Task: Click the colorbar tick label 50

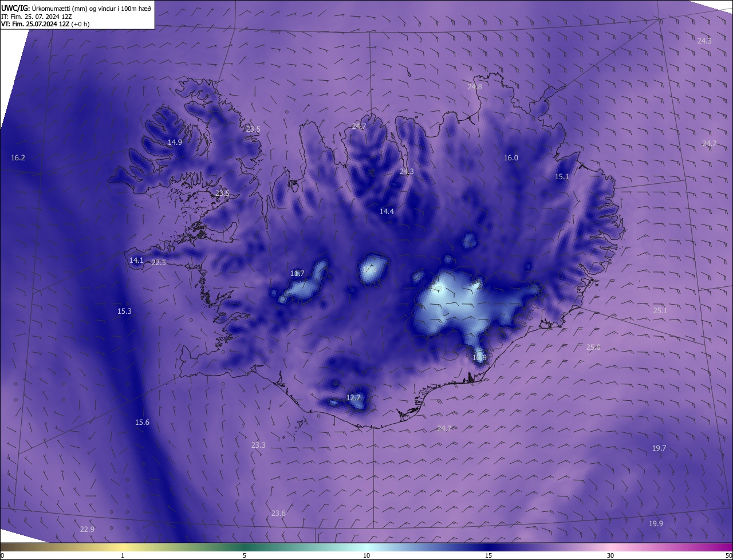Action: click(728, 555)
